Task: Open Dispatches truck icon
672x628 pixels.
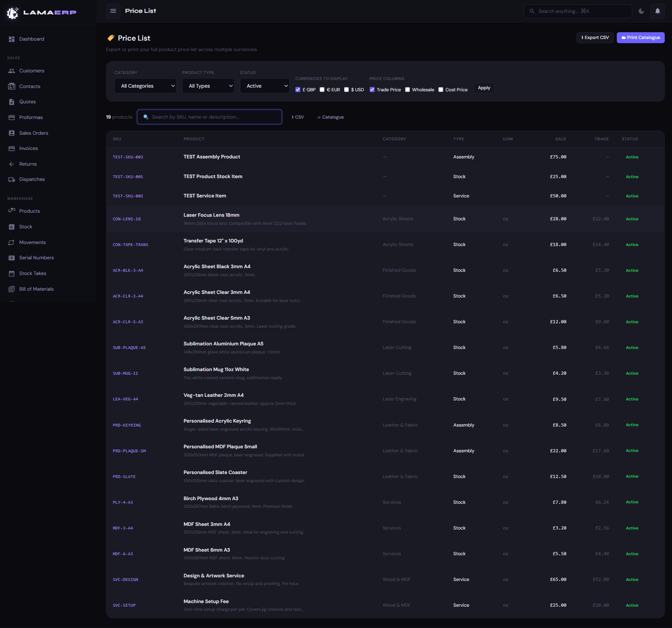Action: click(12, 179)
